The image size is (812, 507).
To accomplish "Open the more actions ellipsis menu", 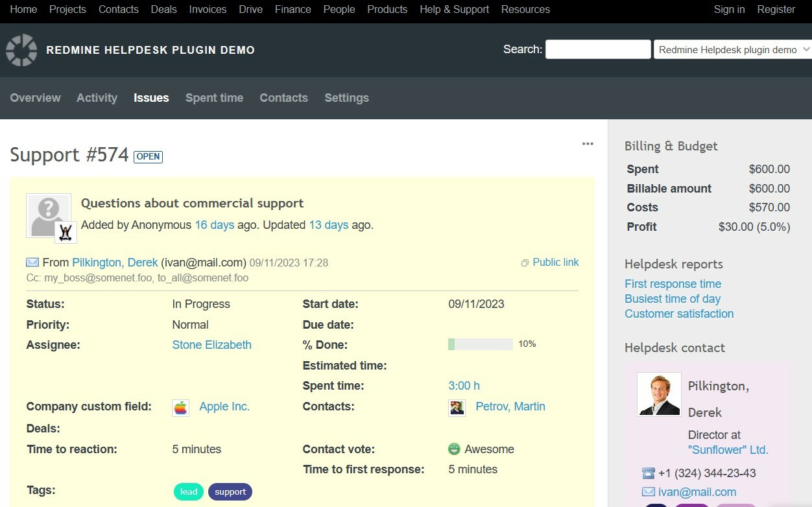I will coord(588,143).
